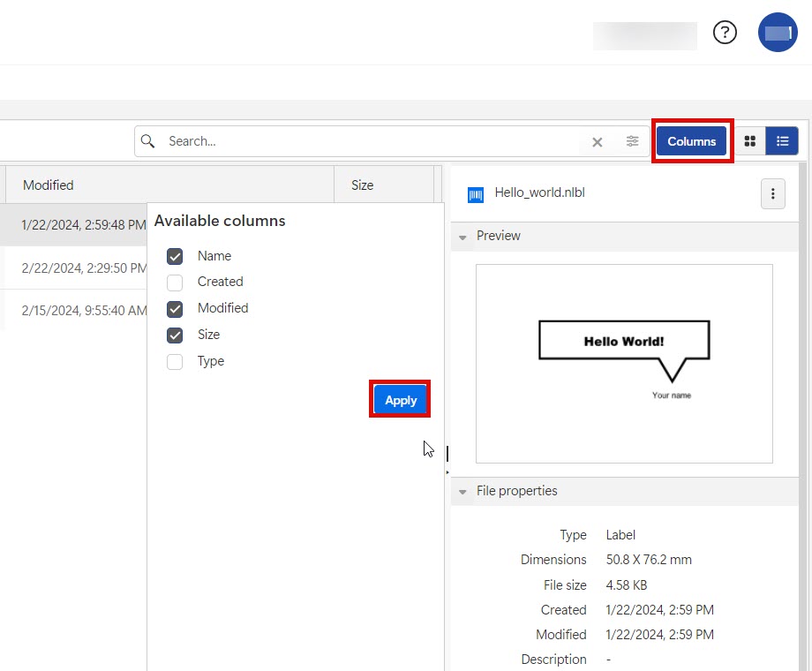Click the Hello_world.nlbl label file icon

tap(476, 194)
